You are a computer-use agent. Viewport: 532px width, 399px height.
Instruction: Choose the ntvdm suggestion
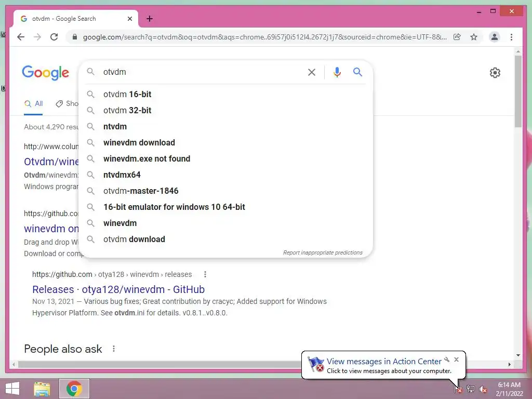(x=227, y=127)
